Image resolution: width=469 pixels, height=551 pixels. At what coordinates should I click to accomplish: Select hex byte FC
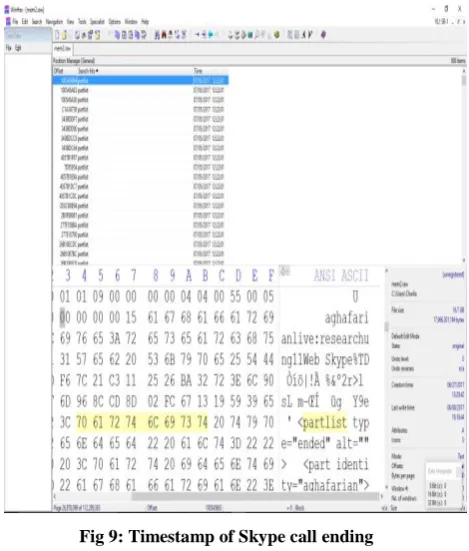[169, 402]
